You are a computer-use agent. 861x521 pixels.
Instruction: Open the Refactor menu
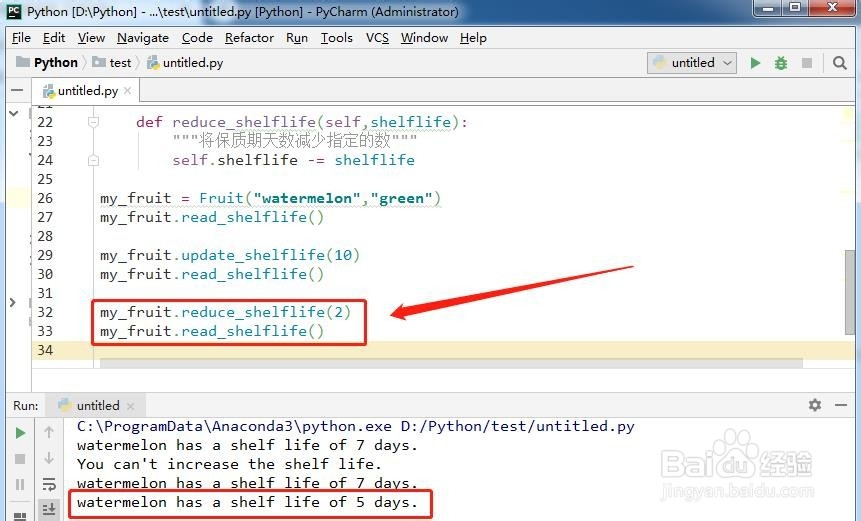point(249,38)
